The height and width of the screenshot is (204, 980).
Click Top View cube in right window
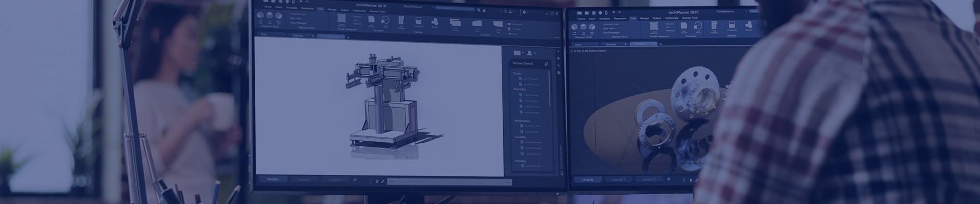click(x=583, y=28)
